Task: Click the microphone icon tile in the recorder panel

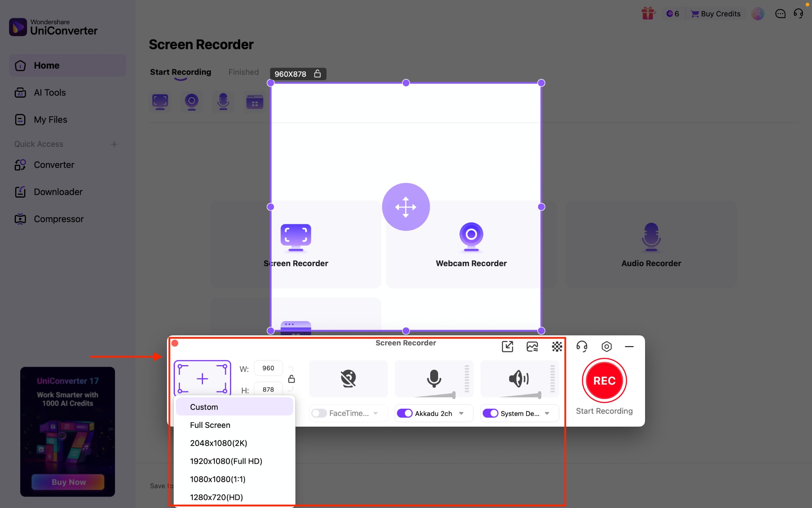Action: [434, 379]
